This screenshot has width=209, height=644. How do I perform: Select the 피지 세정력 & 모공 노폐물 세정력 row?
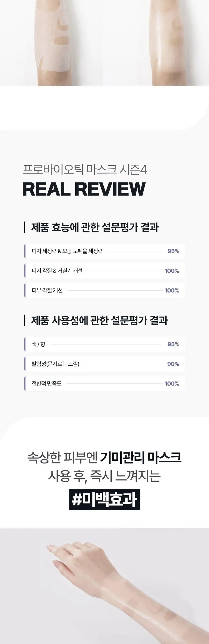(x=105, y=251)
